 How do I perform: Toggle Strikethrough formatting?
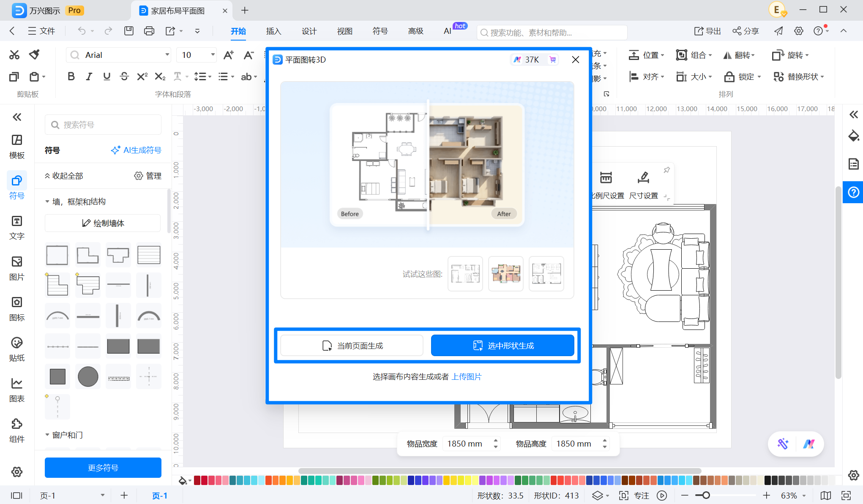(x=124, y=76)
